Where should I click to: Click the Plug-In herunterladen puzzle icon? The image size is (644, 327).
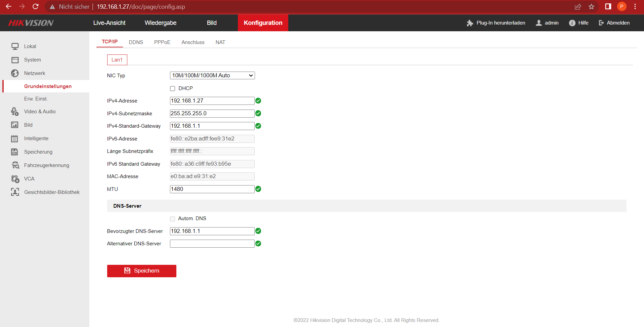[470, 23]
